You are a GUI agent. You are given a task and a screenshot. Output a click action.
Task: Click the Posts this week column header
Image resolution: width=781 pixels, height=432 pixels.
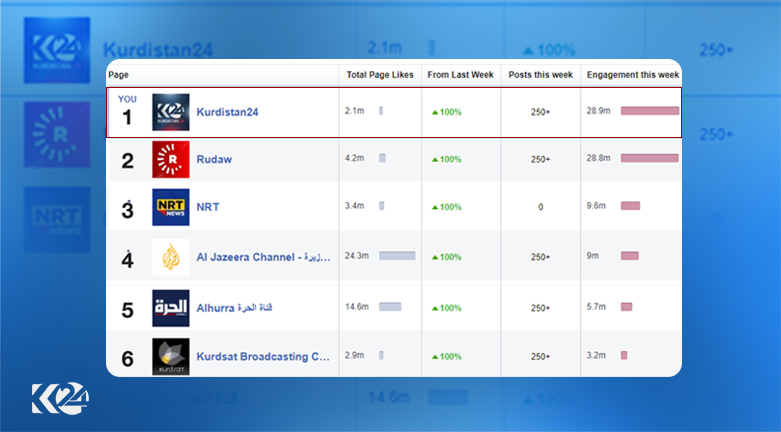click(x=540, y=75)
